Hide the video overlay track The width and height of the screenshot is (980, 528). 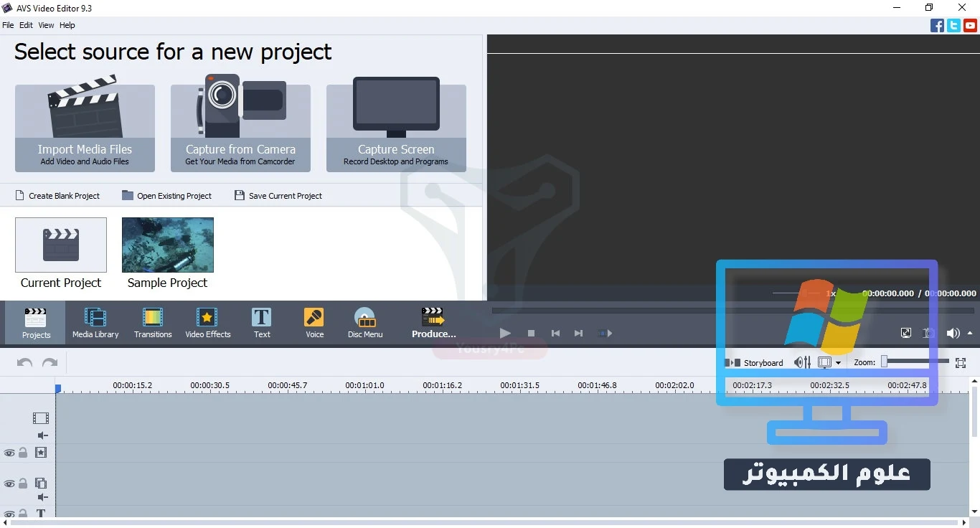click(9, 484)
